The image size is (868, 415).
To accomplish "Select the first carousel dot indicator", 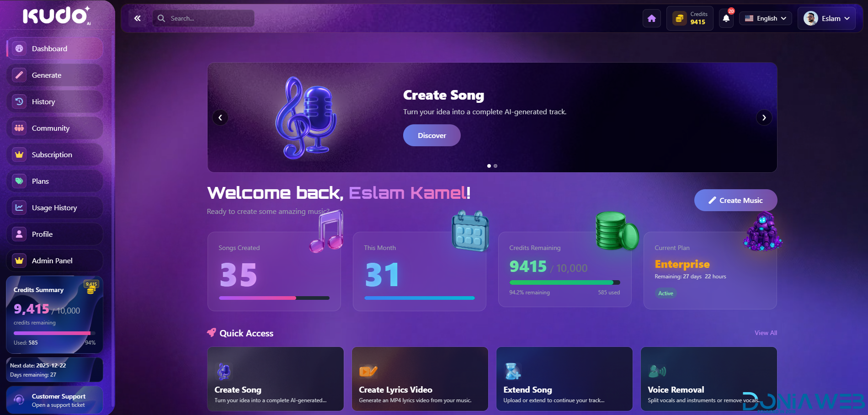I will (489, 166).
